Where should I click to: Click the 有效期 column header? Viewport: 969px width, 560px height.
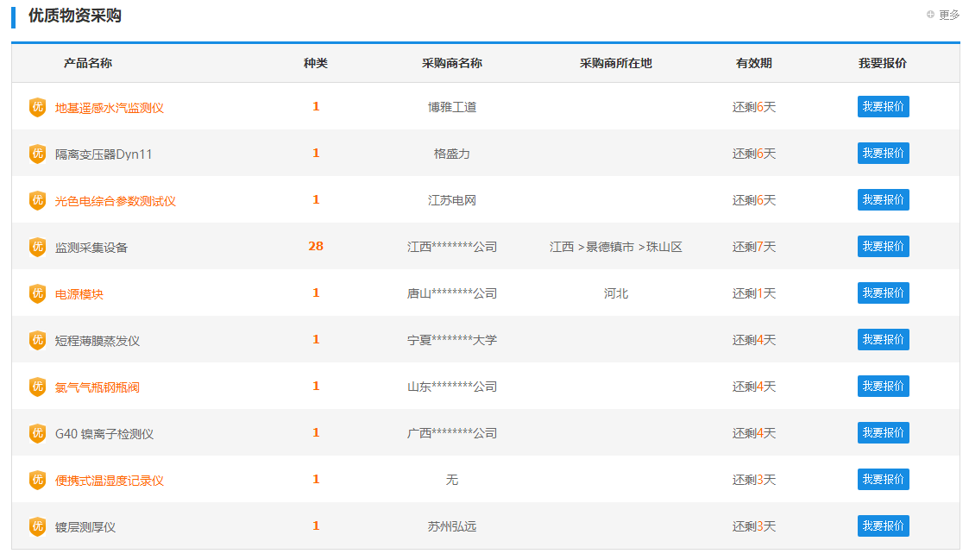[x=753, y=63]
